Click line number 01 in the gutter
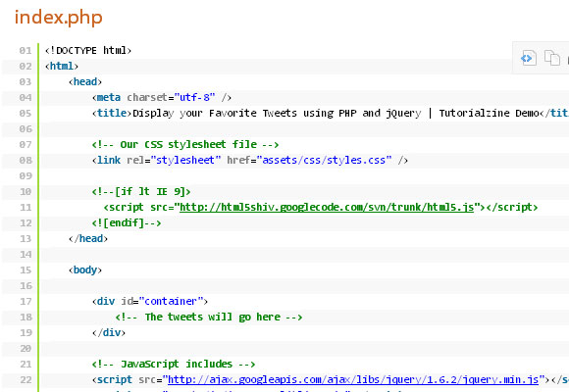Screen dimensions: 569x392 [x=26, y=50]
